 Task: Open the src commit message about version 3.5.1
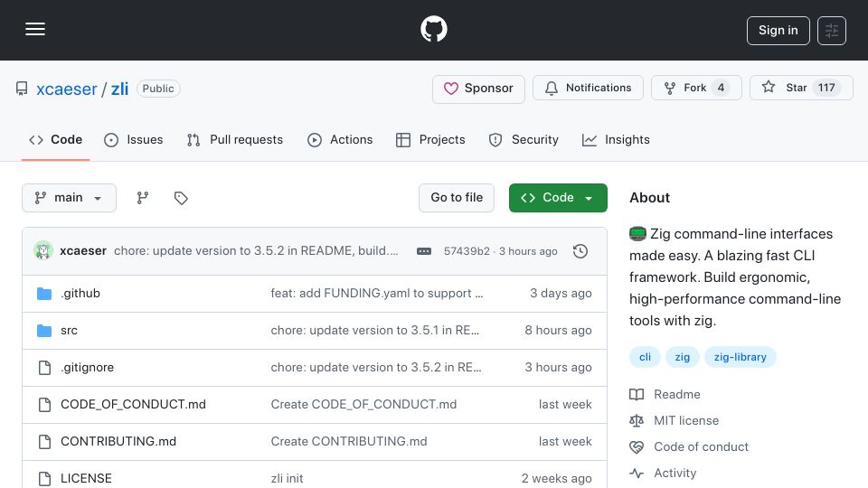[374, 331]
